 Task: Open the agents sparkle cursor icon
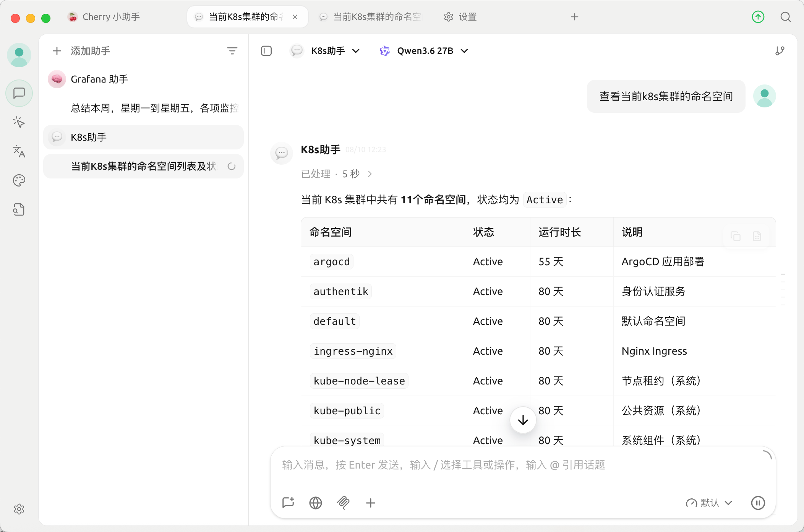coord(19,122)
